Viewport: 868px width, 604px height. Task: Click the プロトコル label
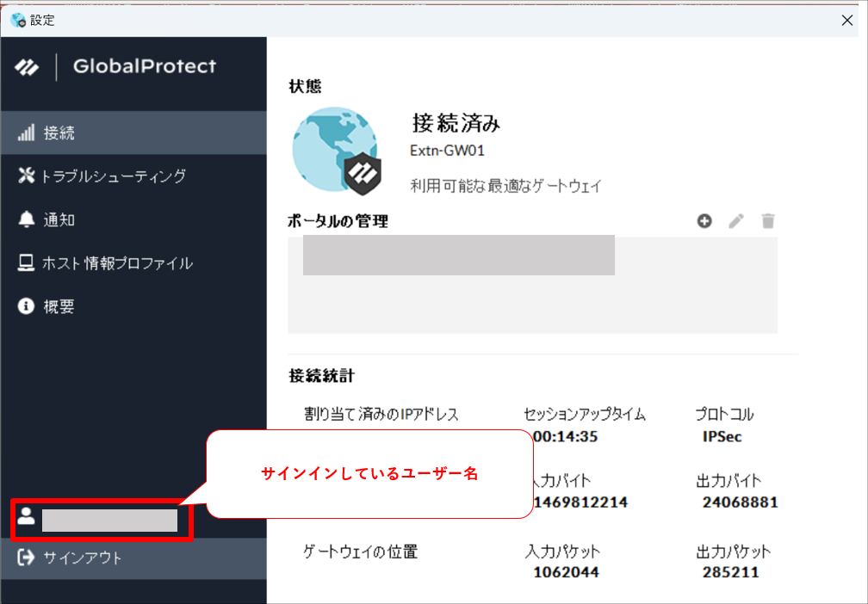(x=724, y=414)
